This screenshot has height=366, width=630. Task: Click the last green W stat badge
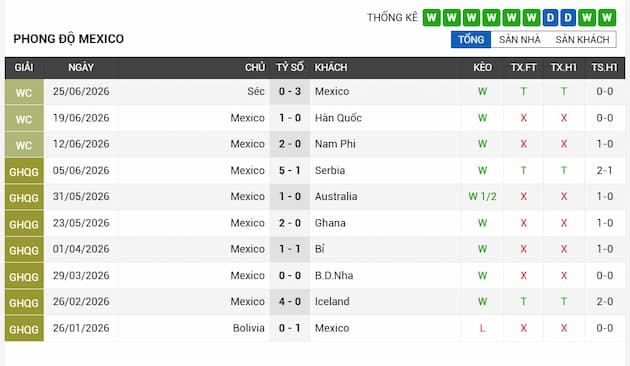[x=607, y=18]
